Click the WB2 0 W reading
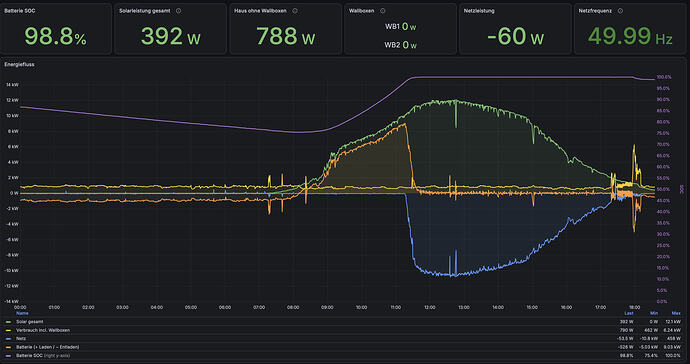The image size is (690, 364). click(400, 45)
